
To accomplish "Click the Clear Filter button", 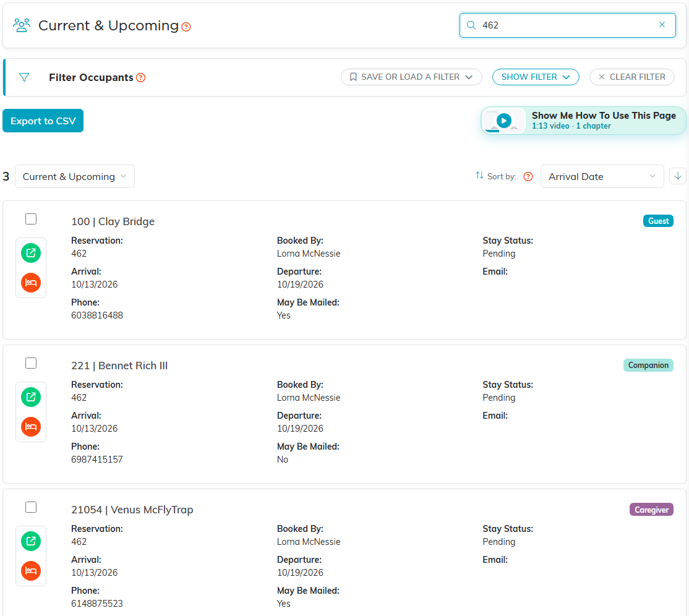I will [631, 77].
